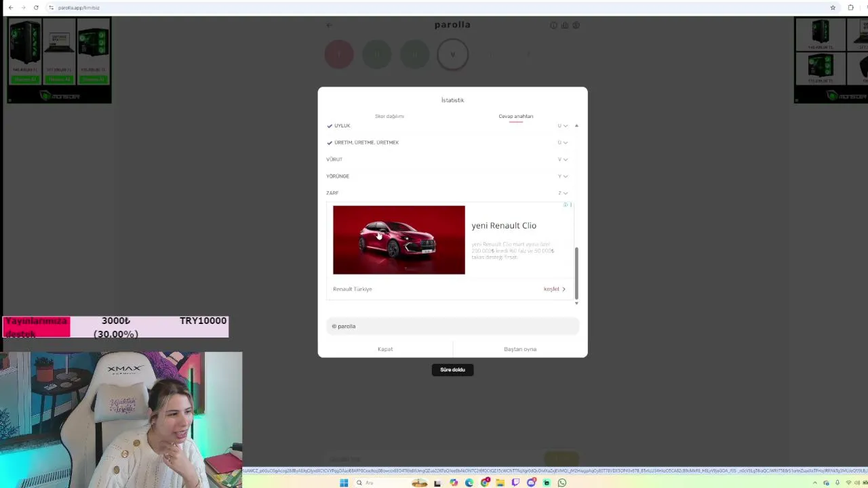Open Microsoft Edge from the taskbar

click(469, 483)
